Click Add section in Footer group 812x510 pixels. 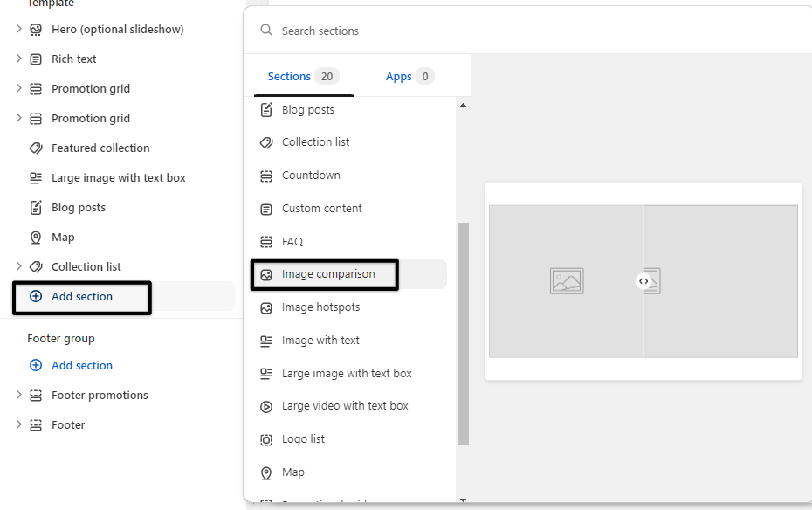pos(81,366)
